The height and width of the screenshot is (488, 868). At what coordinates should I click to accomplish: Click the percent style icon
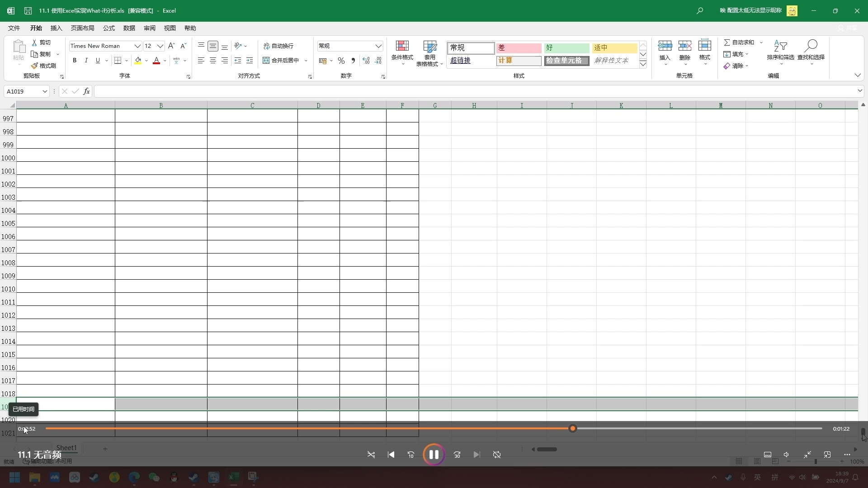pos(341,61)
